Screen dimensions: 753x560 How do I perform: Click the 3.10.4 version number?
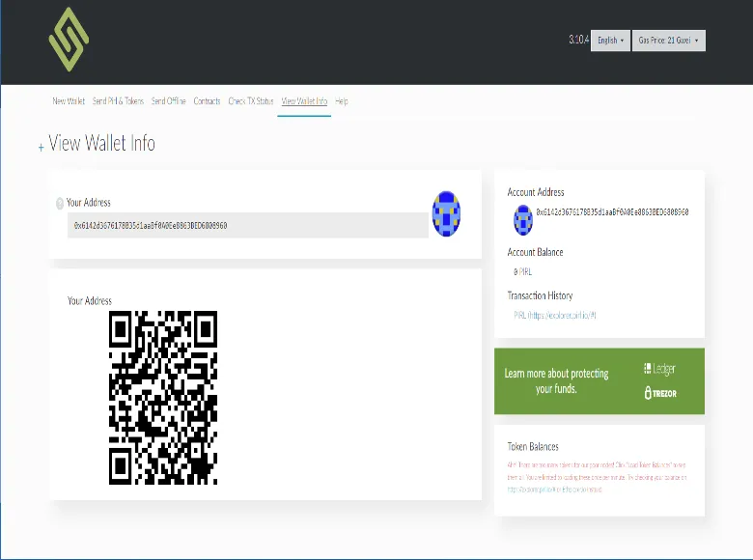(x=578, y=40)
